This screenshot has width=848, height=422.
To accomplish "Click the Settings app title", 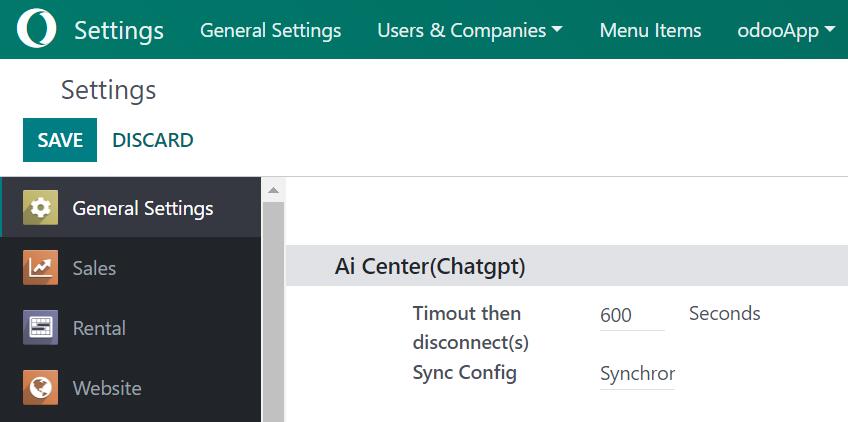I will (119, 30).
